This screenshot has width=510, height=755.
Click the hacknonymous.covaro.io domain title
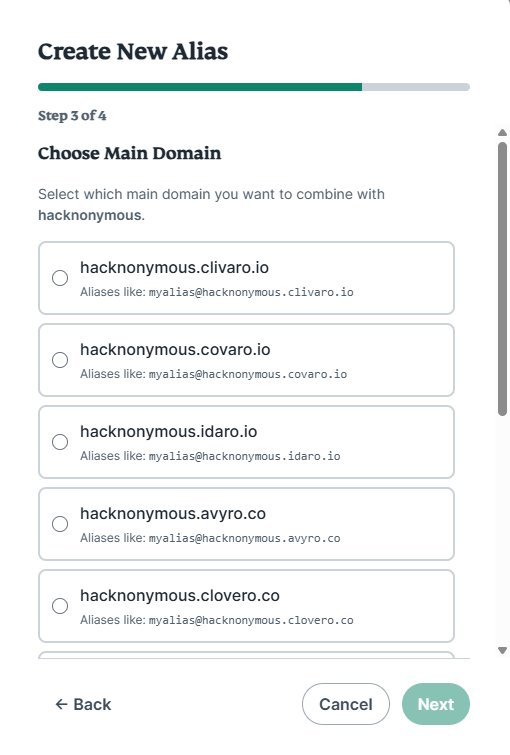point(175,350)
